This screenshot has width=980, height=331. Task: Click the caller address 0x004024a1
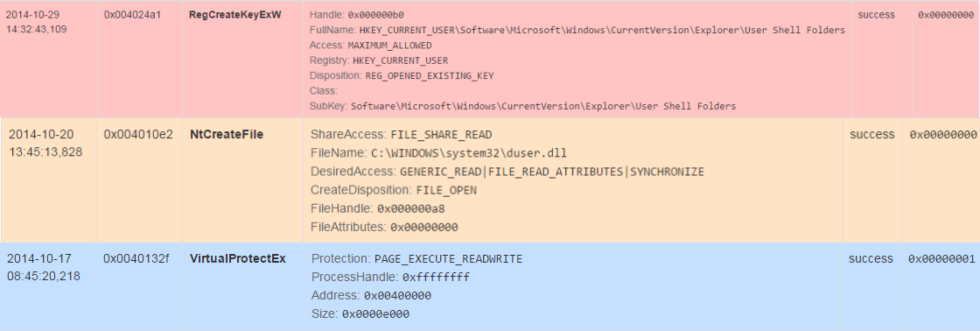coord(132,14)
